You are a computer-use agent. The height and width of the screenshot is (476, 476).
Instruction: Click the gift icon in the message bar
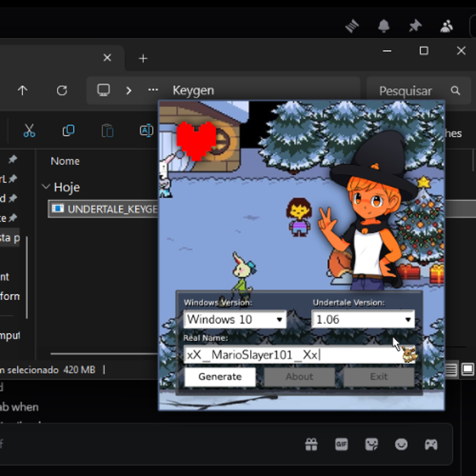tap(312, 444)
